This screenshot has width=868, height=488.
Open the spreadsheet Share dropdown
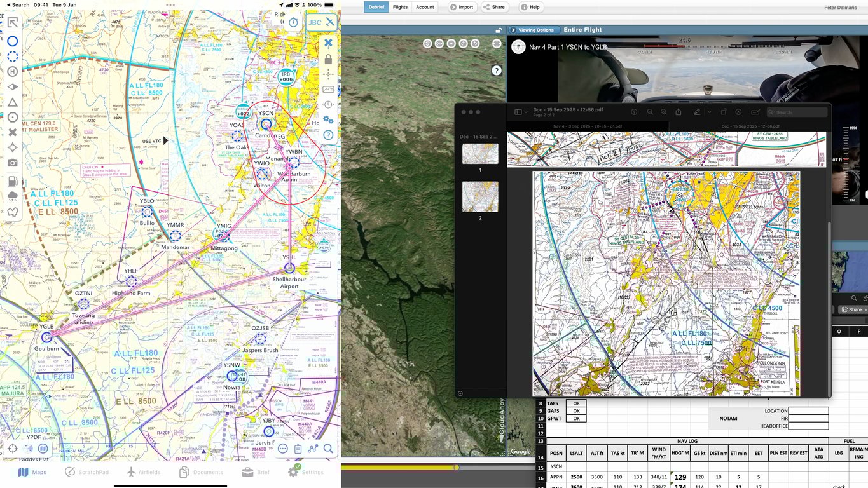tap(851, 309)
